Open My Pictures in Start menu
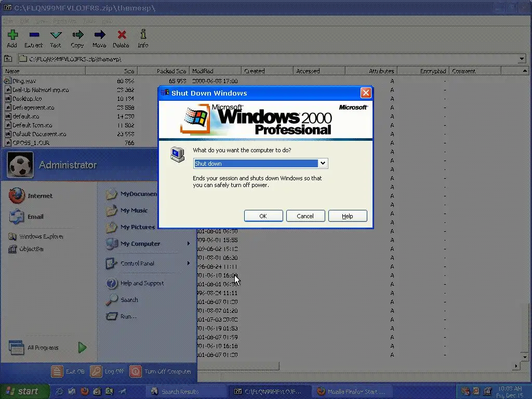The width and height of the screenshot is (532, 399). [130, 227]
